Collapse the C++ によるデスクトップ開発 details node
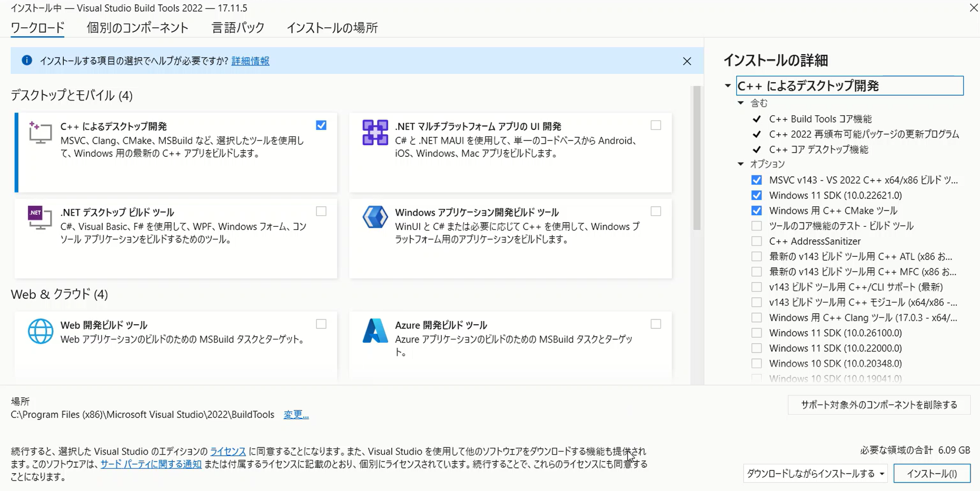The width and height of the screenshot is (980, 491). (728, 86)
